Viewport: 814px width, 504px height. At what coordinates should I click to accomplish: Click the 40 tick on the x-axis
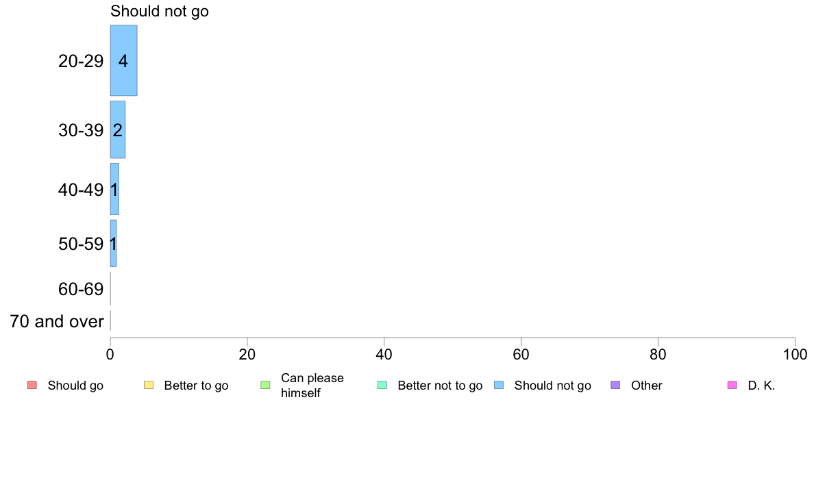(384, 355)
